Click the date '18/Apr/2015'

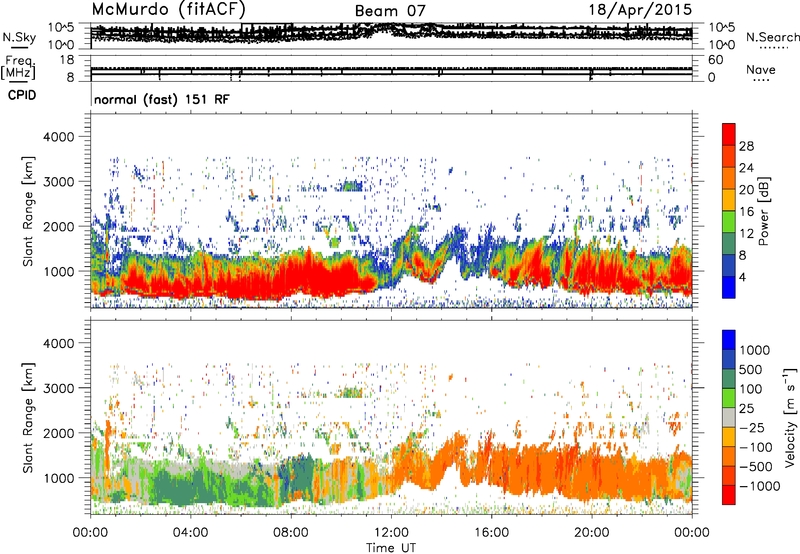point(641,10)
